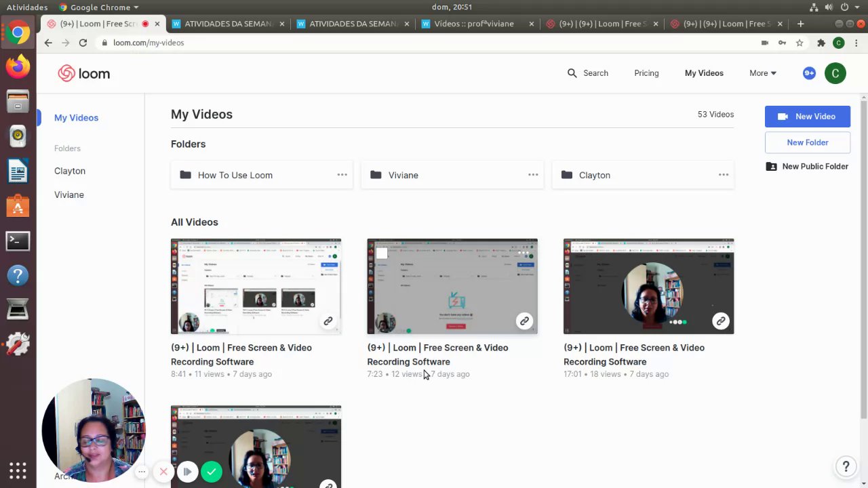Launch Firefox from the dock
Screen dimensions: 868x488
coord(18,66)
